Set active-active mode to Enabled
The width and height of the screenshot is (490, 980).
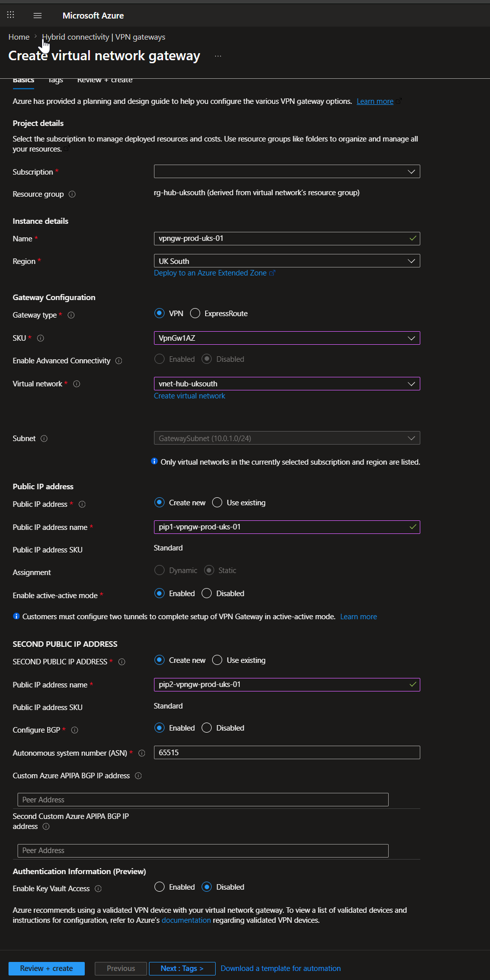click(x=159, y=593)
